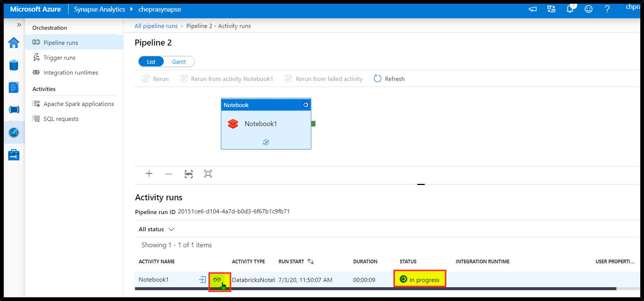Screen dimensions: 644x301
Task: Open the Orchestrate hub pipeline icon
Action: 14,110
